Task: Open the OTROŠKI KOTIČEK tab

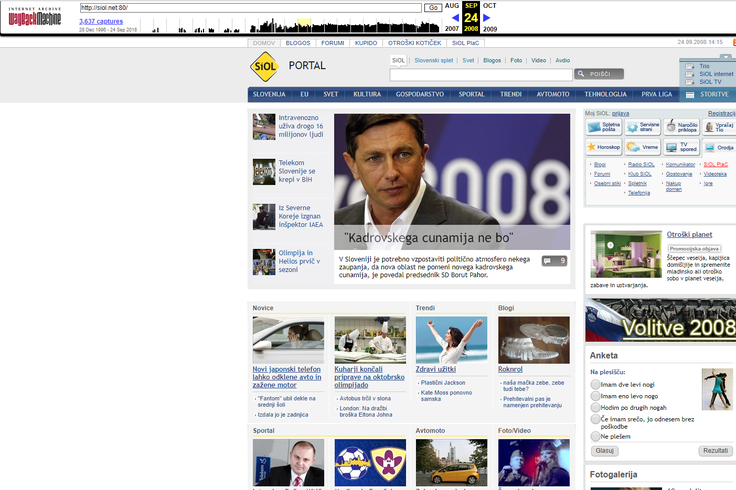Action: (414, 43)
